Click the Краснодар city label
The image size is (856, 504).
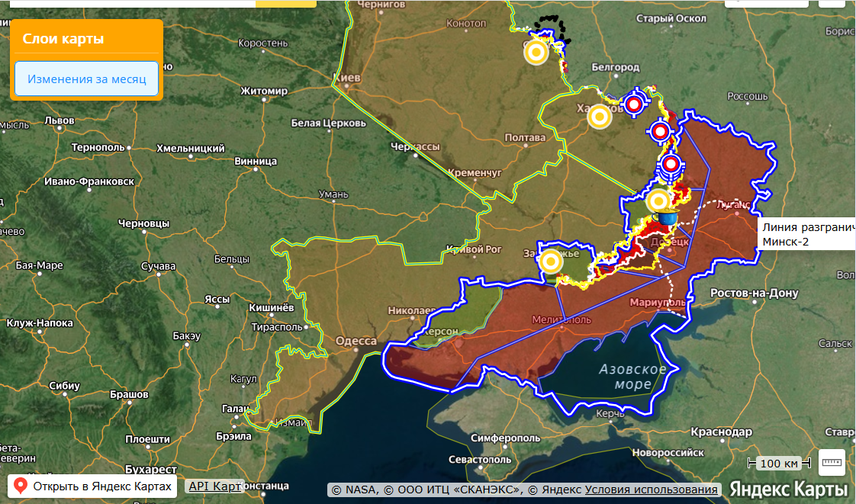721,432
